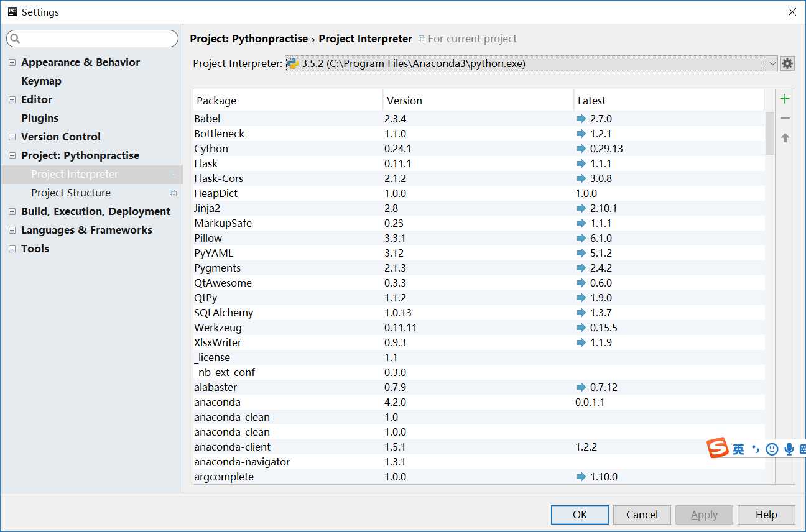
Task: Close the Settings dialog window
Action: pyautogui.click(x=792, y=12)
